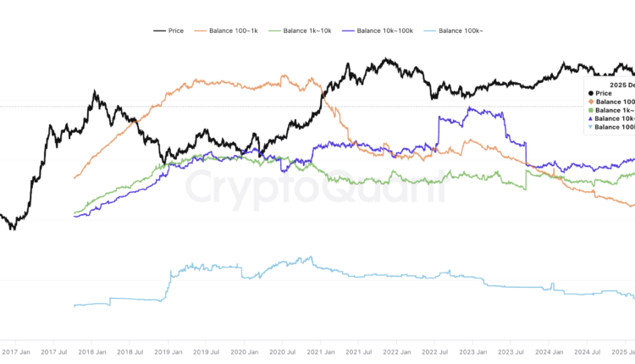635x364 pixels.
Task: Click the black Price line legend swatch
Action: pos(159,30)
